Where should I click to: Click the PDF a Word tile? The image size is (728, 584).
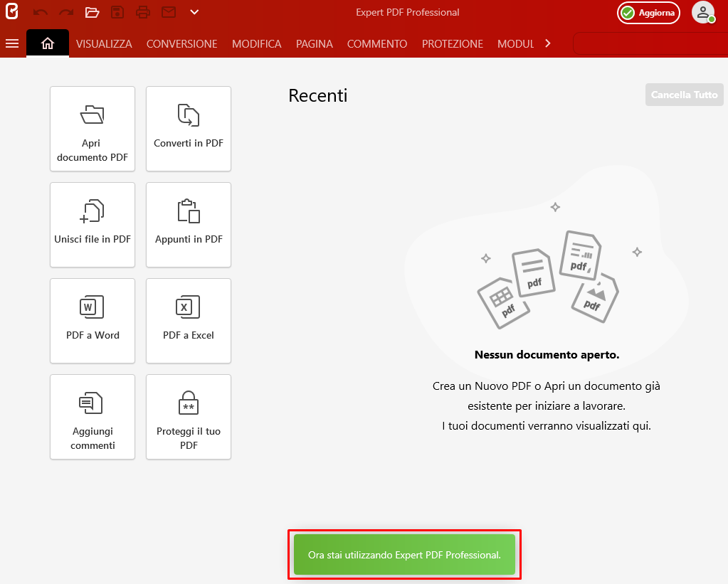(x=93, y=321)
